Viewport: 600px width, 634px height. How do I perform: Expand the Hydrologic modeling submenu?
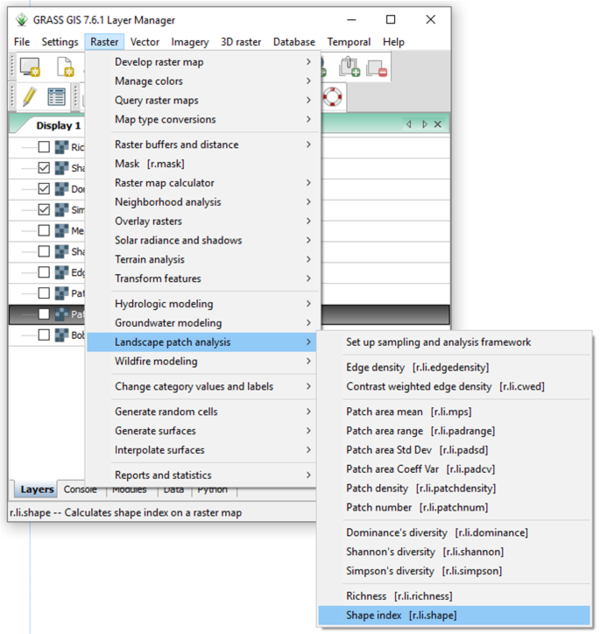coord(203,304)
